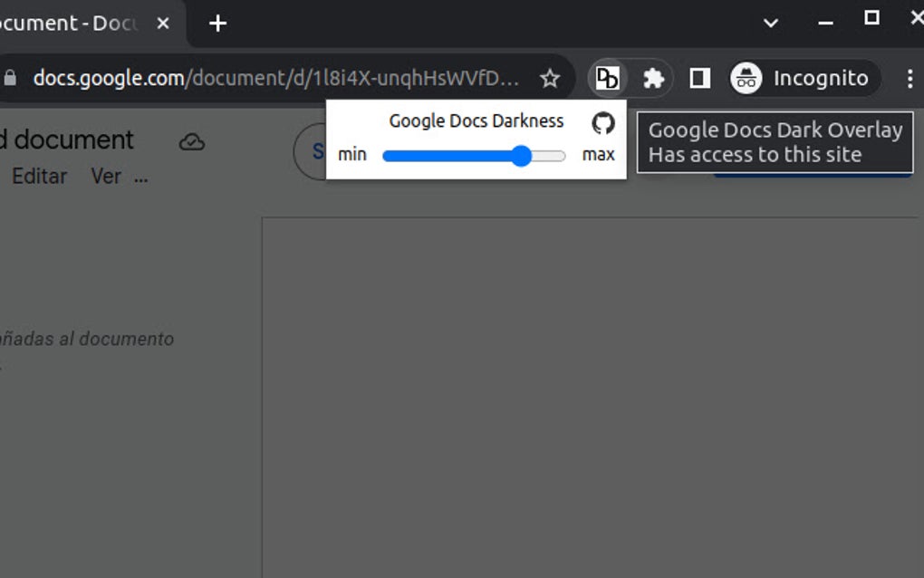The image size is (924, 578).
Task: Adjust the Google Docs Darkness slider
Action: [x=474, y=156]
